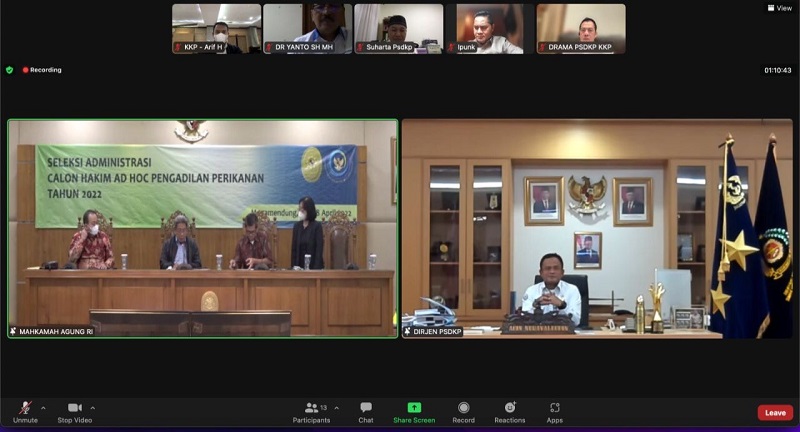
Task: Click the Unmute microphone icon
Action: [x=26, y=408]
